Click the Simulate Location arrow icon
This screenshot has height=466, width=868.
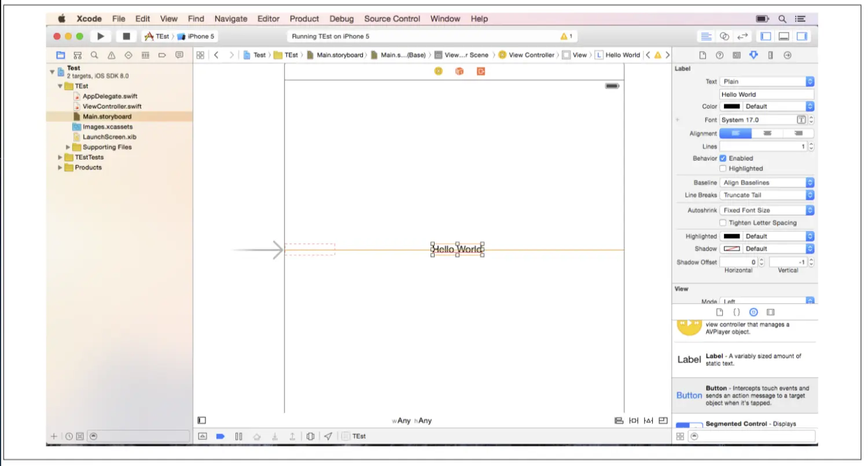(x=328, y=437)
